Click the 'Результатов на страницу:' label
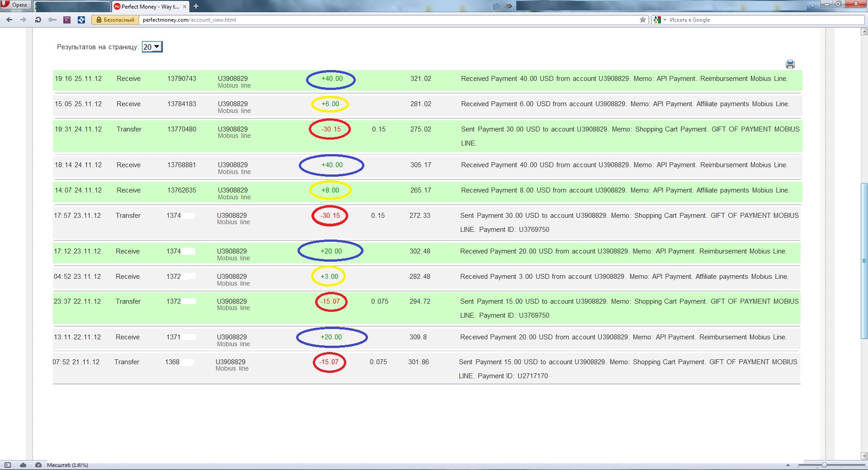The height and width of the screenshot is (470, 868). [x=98, y=47]
